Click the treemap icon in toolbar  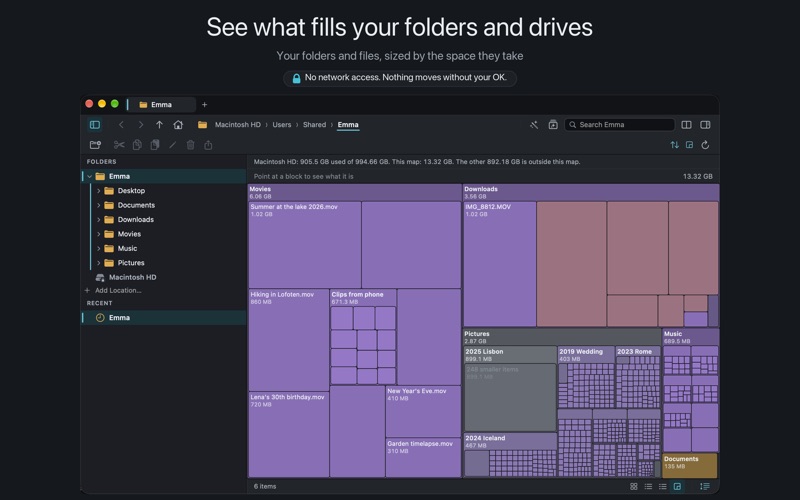(x=689, y=145)
